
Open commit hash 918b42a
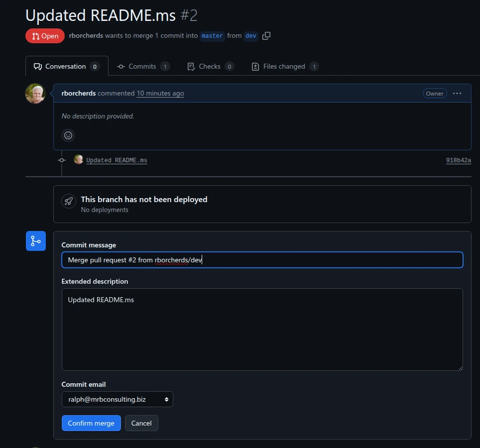(459, 160)
